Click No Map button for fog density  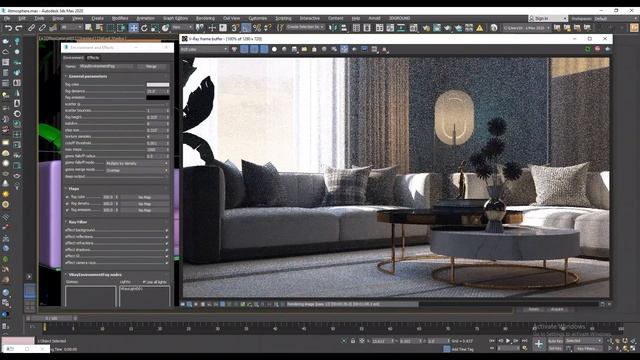click(x=144, y=204)
